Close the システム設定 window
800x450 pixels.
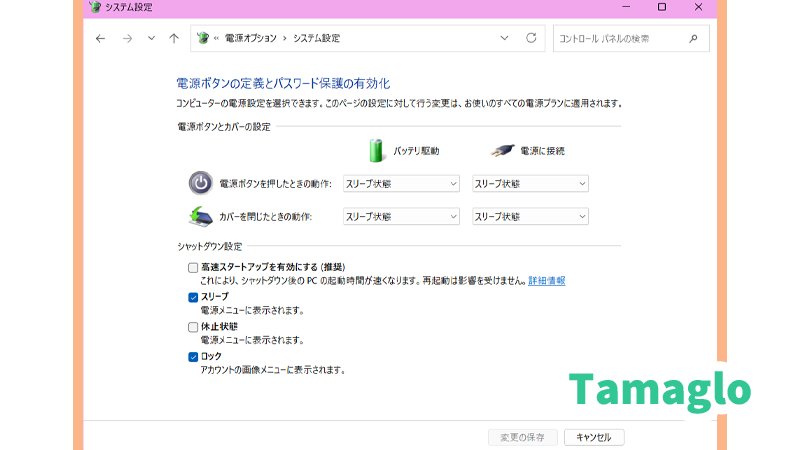(698, 7)
